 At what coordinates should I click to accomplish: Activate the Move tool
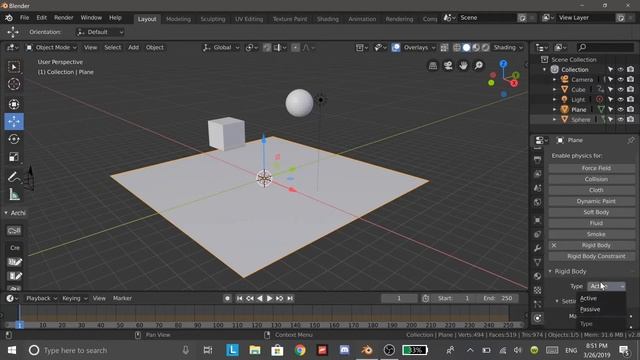tap(14, 122)
